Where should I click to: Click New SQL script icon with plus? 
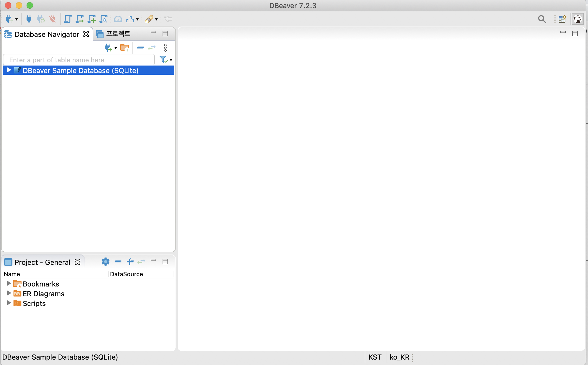tap(92, 19)
